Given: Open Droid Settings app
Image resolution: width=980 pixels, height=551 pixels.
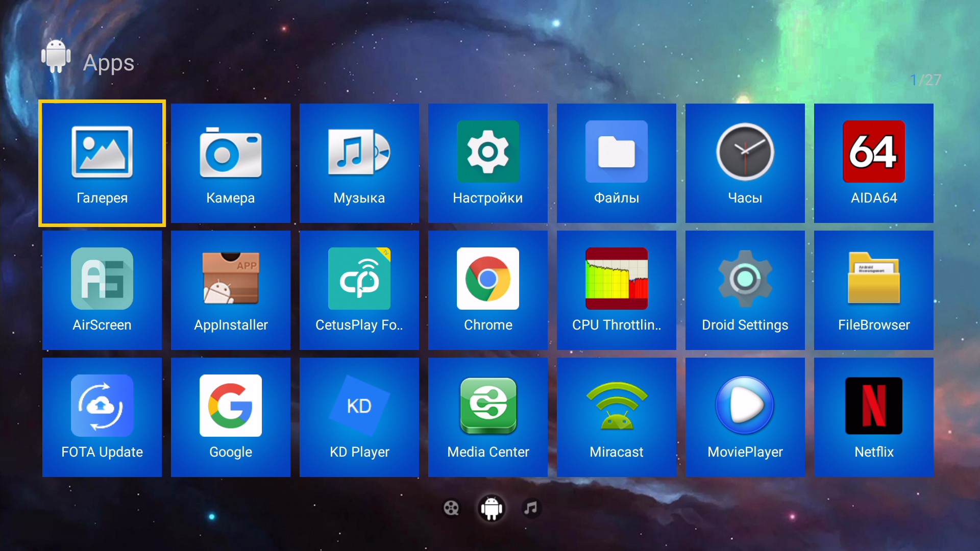Looking at the screenshot, I should [745, 290].
